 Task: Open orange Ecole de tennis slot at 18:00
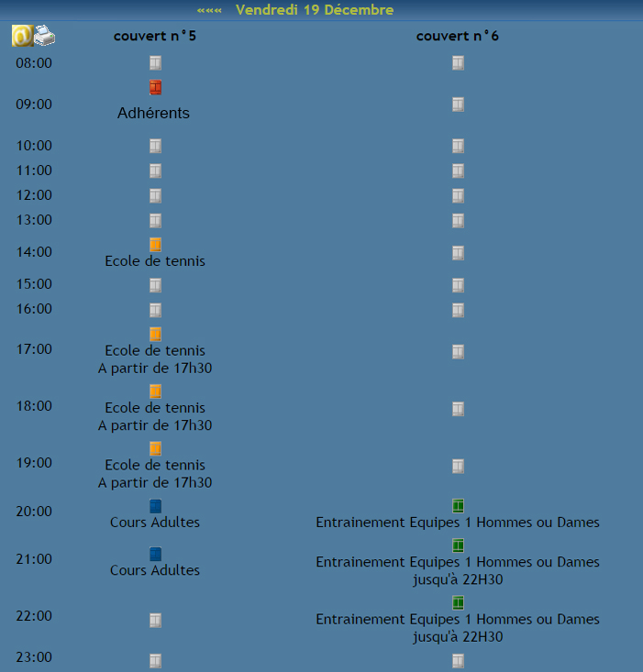click(x=156, y=391)
